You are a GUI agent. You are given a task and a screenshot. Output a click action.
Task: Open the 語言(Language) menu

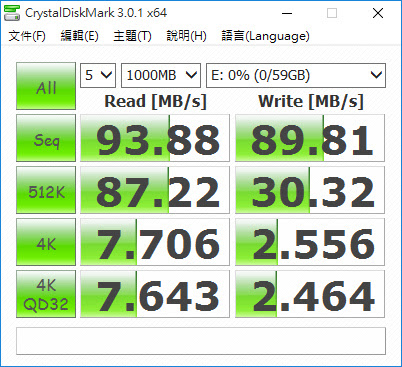[265, 36]
